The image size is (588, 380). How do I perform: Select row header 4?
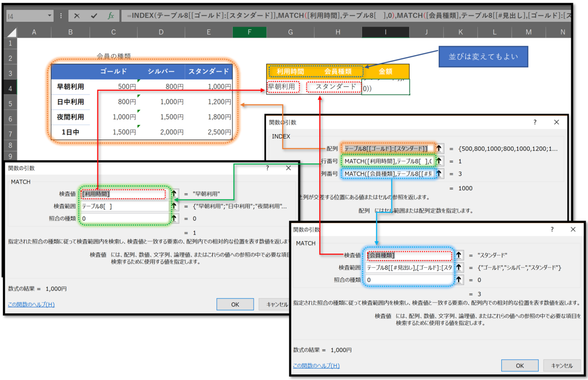[10, 89]
